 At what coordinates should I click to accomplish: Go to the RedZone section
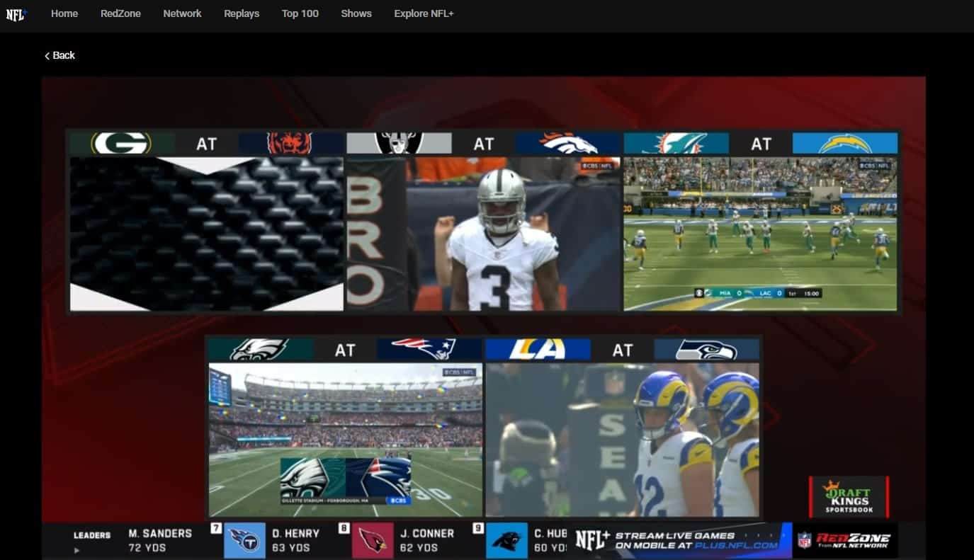point(120,13)
